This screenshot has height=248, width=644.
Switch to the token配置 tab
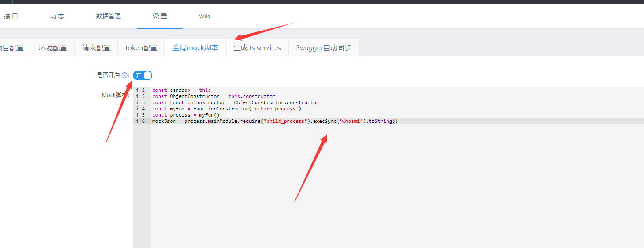click(x=141, y=47)
